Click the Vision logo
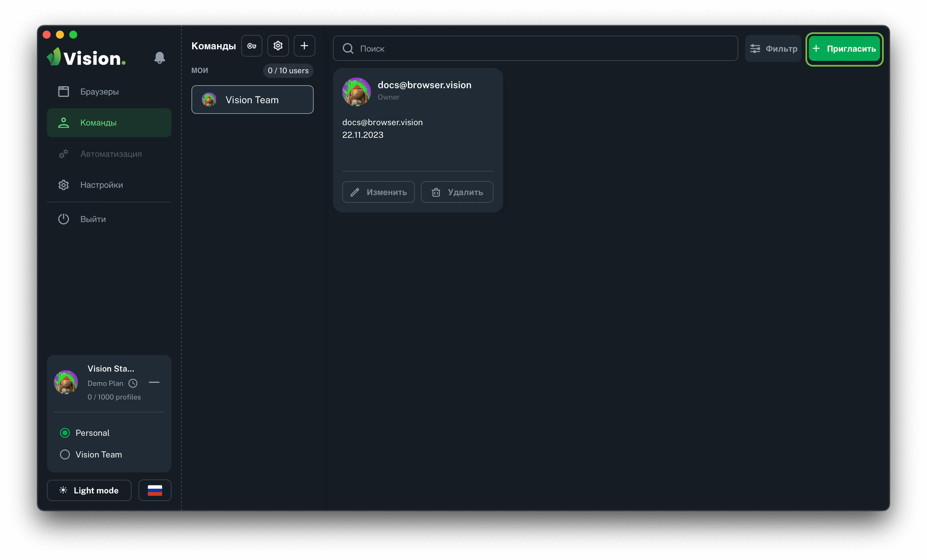This screenshot has width=927, height=560. pos(87,58)
